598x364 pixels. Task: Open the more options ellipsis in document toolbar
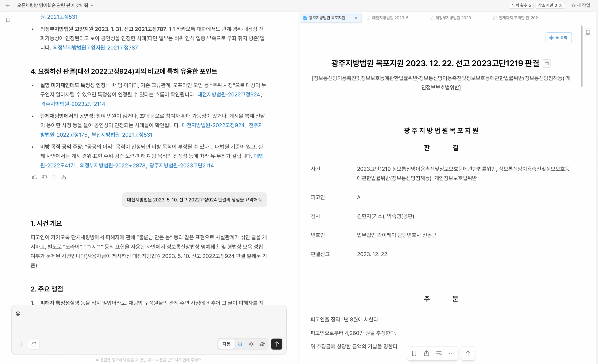coord(451,354)
